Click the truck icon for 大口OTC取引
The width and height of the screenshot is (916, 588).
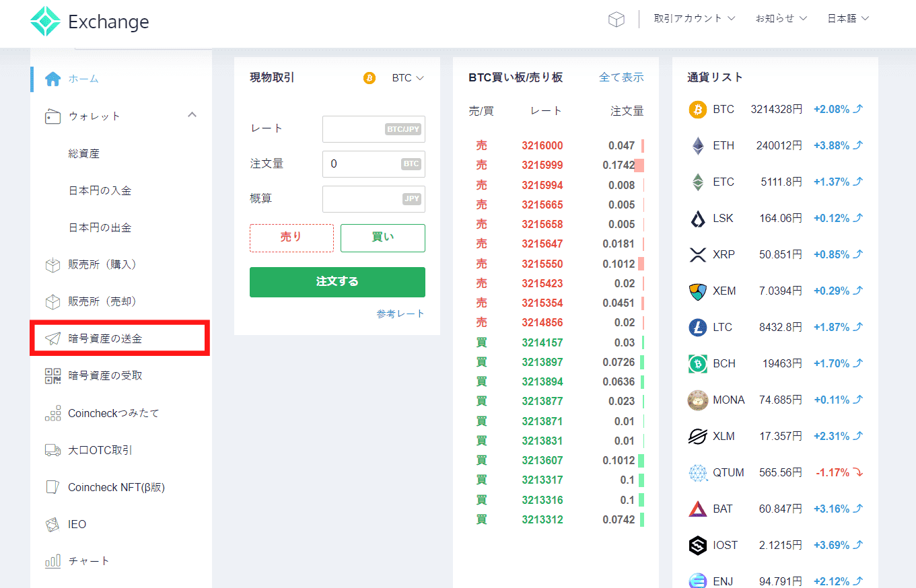52,450
